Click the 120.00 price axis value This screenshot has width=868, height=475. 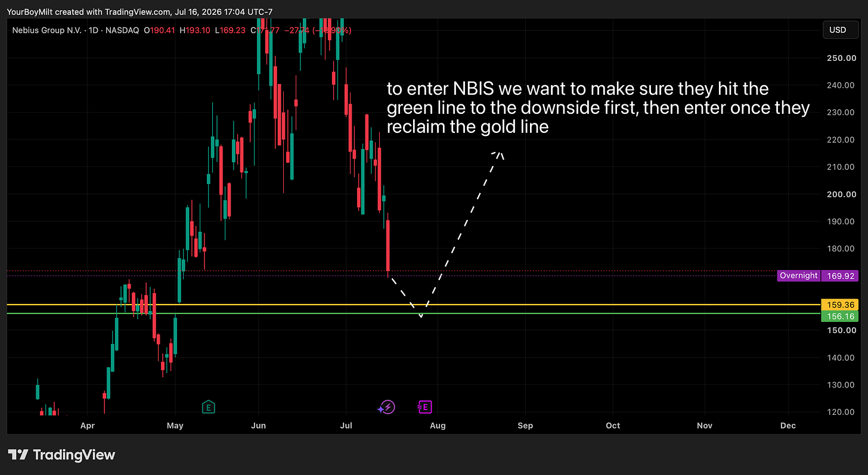click(842, 412)
